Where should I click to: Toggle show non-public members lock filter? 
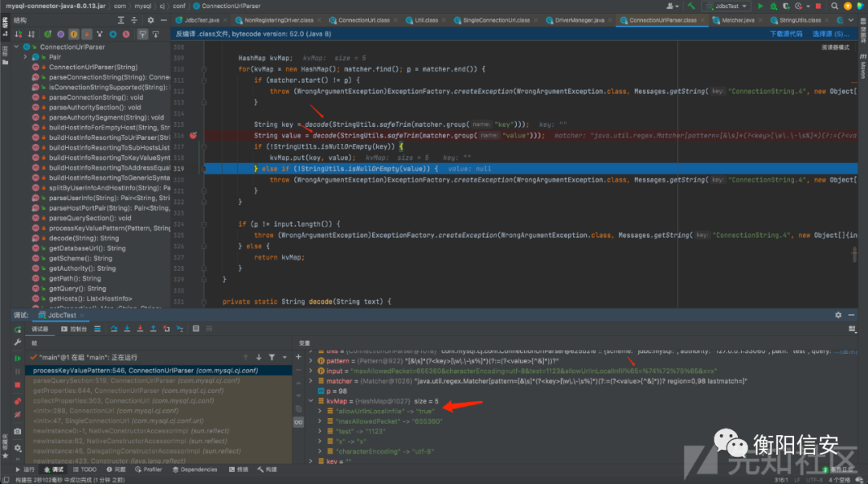(86, 35)
